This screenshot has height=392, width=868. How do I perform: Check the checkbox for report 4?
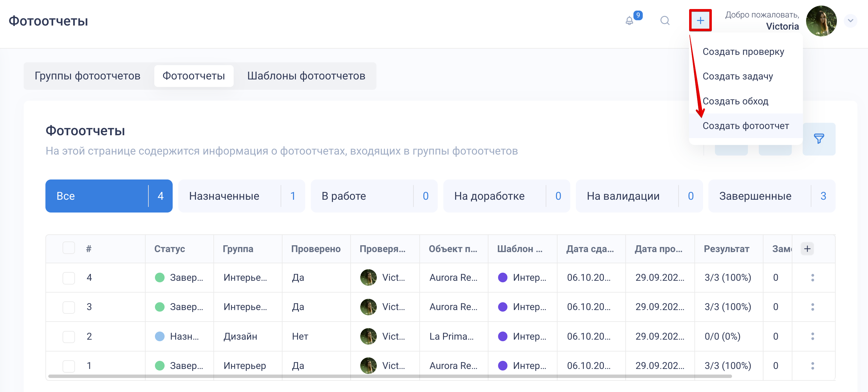(69, 278)
